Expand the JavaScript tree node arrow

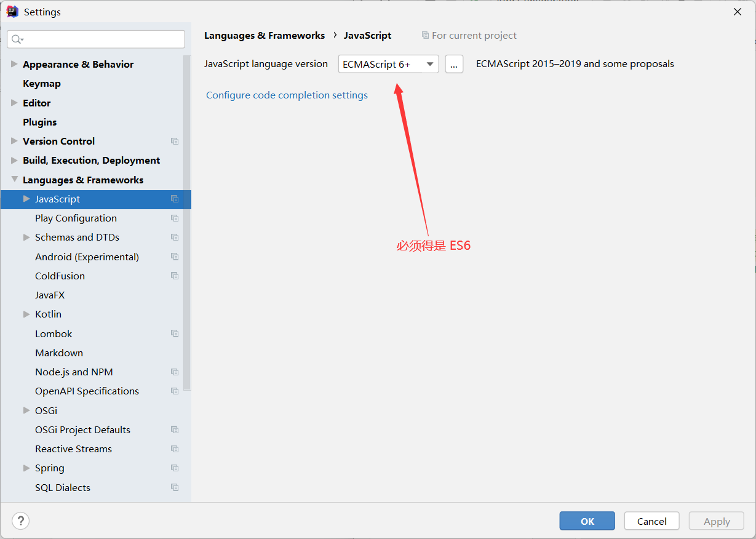pyautogui.click(x=26, y=199)
